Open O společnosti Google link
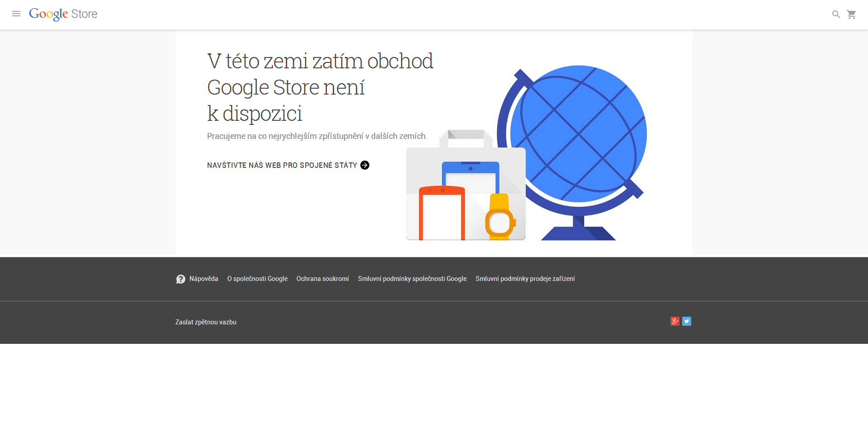This screenshot has width=868, height=428. coord(257,279)
